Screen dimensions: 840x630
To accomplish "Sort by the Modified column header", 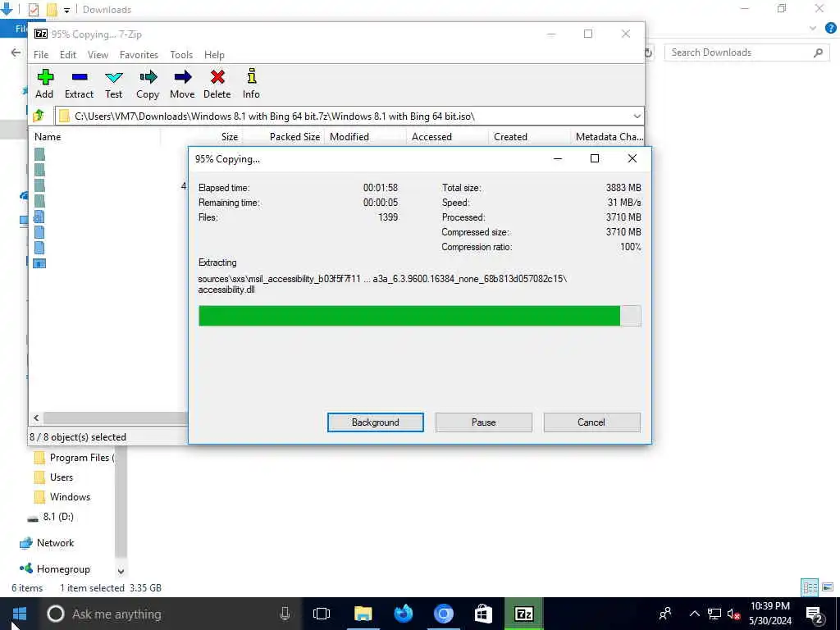I will tap(365, 137).
